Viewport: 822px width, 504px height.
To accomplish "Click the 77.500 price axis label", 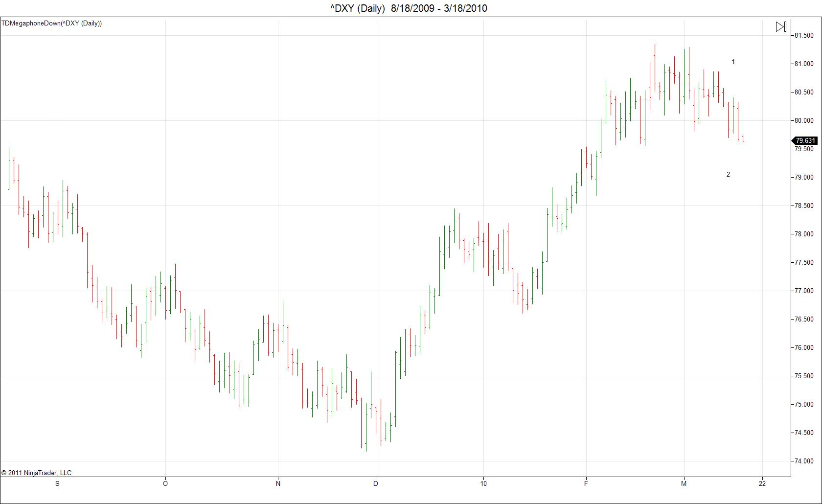I will tap(804, 262).
